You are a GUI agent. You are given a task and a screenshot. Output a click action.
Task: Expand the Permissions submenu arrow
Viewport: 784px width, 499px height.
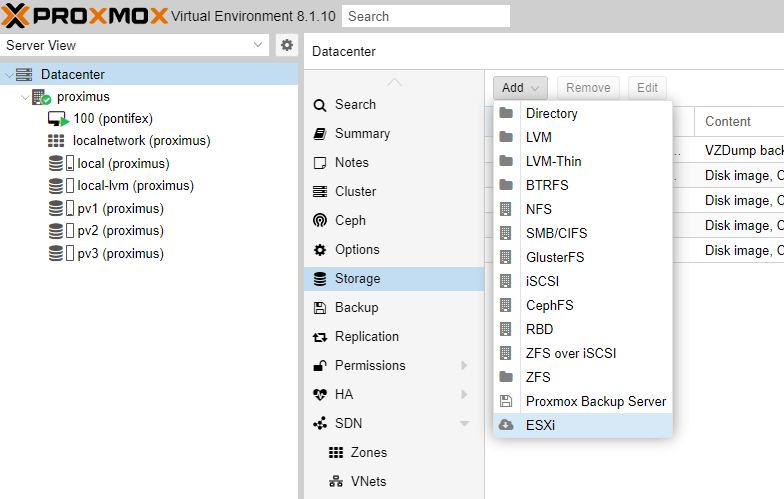pos(464,366)
